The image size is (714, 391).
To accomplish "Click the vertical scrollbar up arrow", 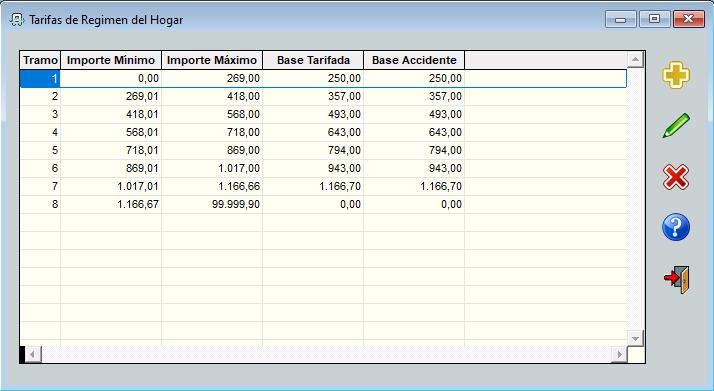I will tap(635, 60).
